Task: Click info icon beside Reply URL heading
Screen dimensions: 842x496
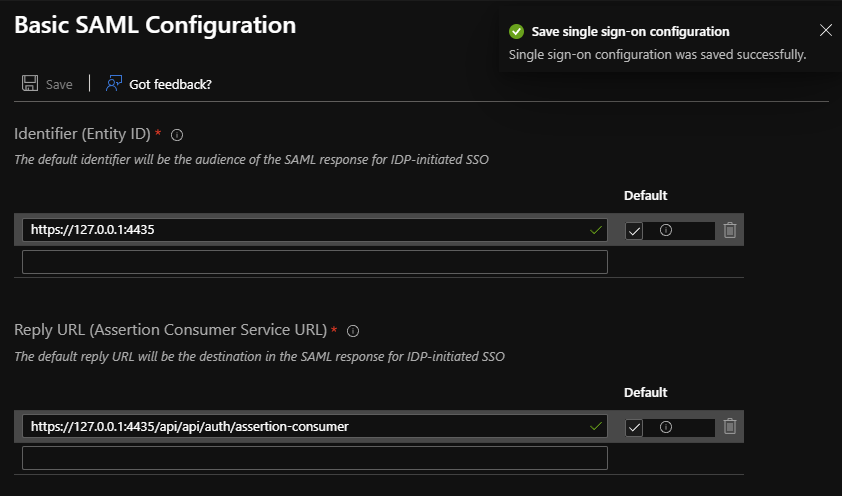Action: tap(352, 331)
